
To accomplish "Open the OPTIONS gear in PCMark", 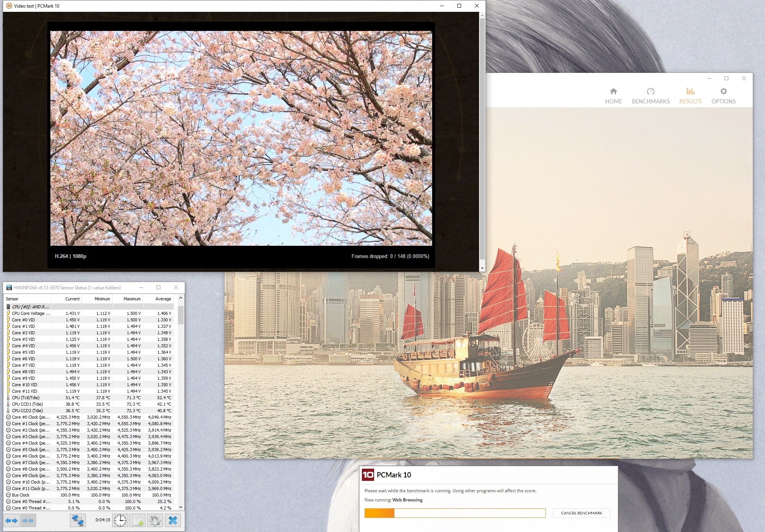I will point(723,96).
